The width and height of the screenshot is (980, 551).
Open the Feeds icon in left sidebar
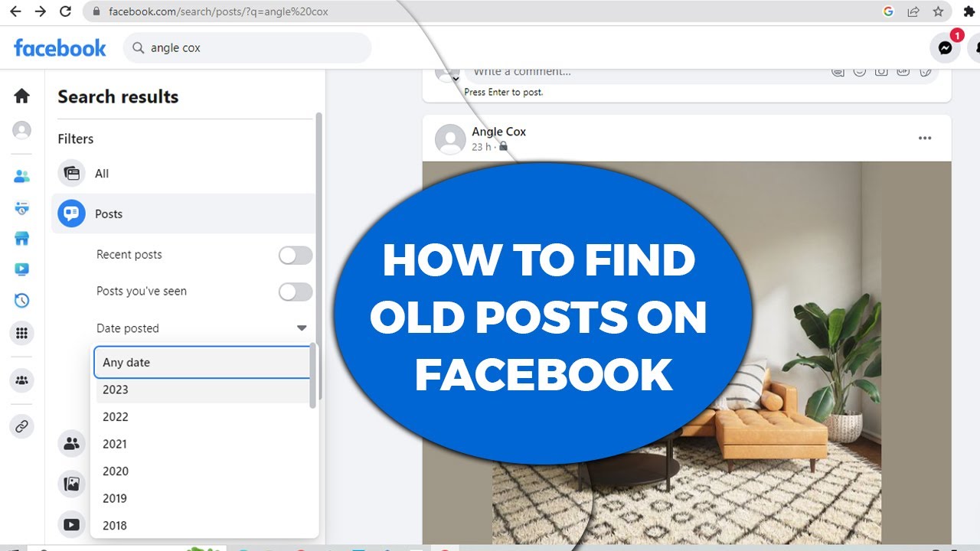(22, 208)
